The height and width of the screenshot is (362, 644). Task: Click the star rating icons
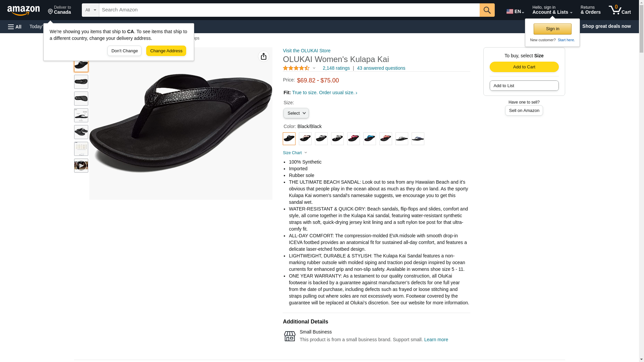297,68
